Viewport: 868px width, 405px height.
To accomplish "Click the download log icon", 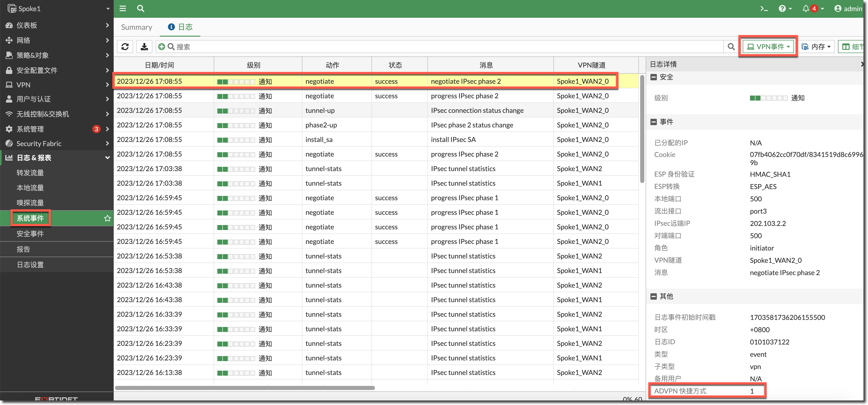I will click(144, 47).
